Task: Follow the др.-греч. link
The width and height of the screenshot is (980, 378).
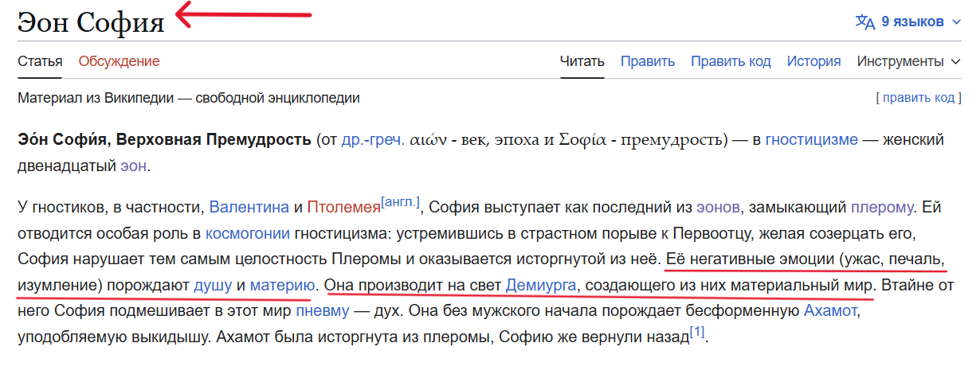Action: tap(372, 140)
